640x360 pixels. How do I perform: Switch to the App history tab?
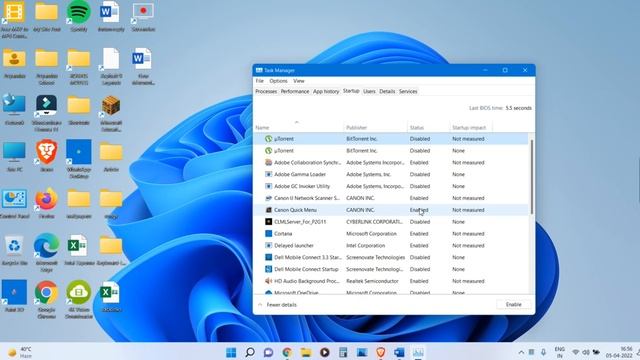click(326, 91)
